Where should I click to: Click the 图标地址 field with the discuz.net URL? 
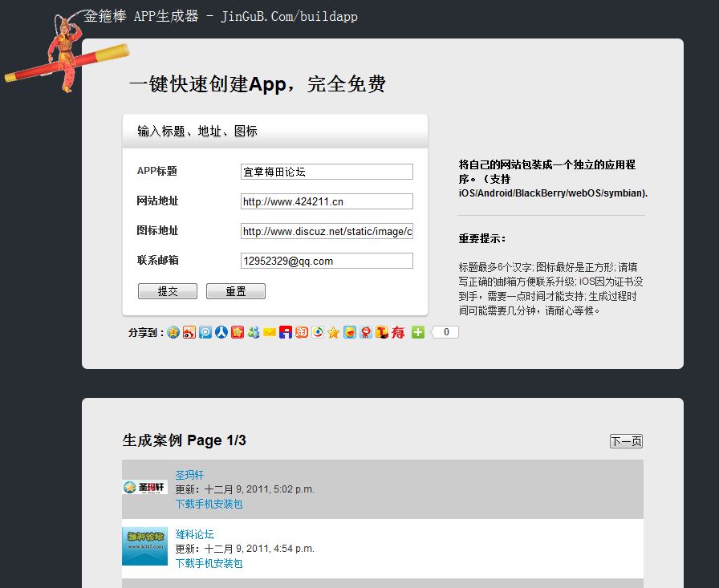tap(327, 232)
